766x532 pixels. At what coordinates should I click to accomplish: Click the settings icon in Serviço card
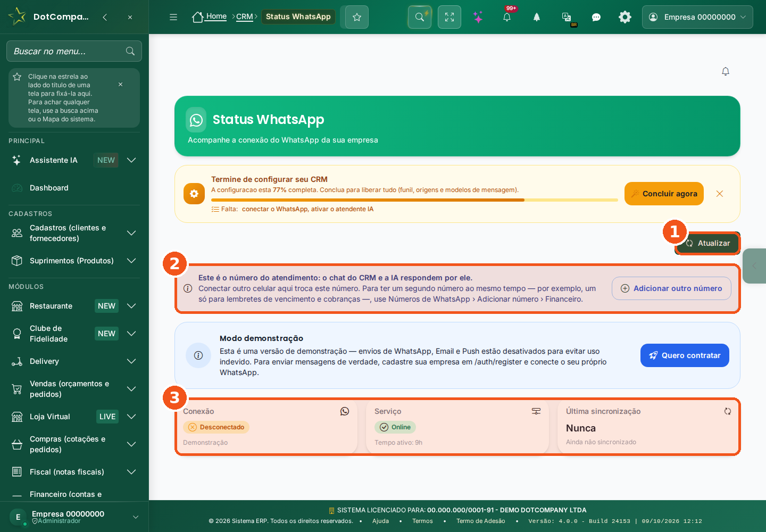pyautogui.click(x=536, y=411)
